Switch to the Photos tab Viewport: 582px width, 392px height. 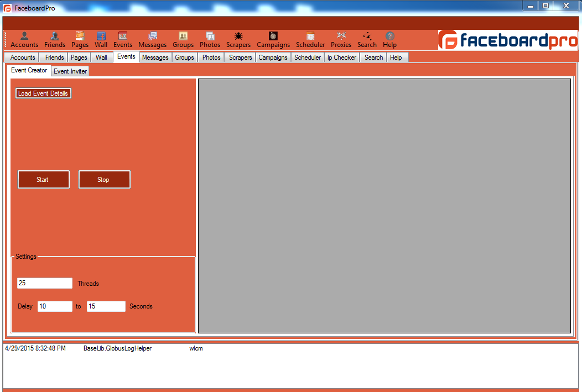point(211,58)
